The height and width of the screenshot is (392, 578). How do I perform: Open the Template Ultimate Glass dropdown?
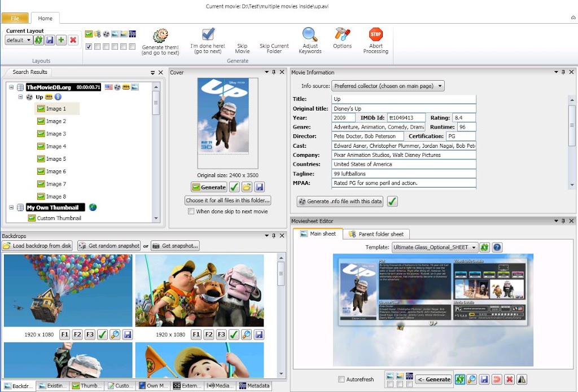click(x=435, y=247)
